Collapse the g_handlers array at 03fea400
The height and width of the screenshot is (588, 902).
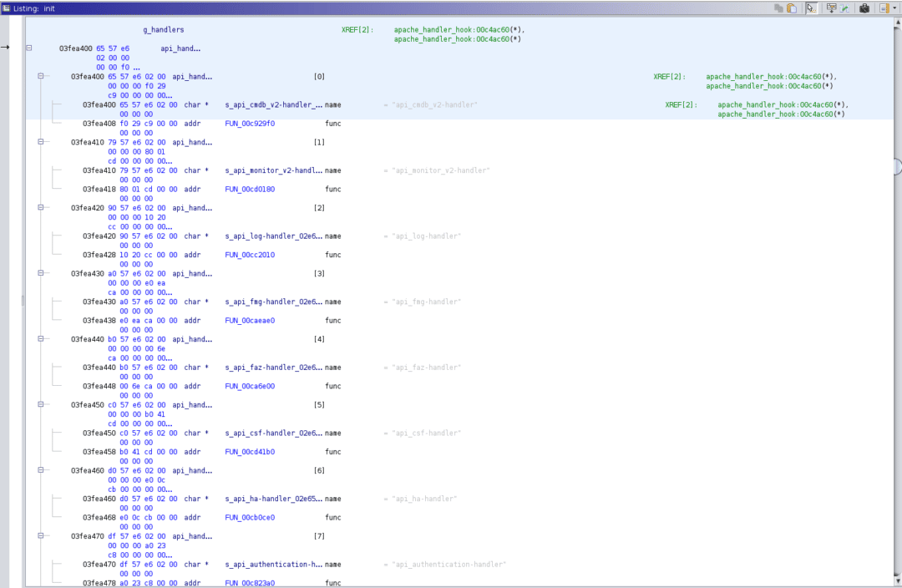click(x=28, y=48)
